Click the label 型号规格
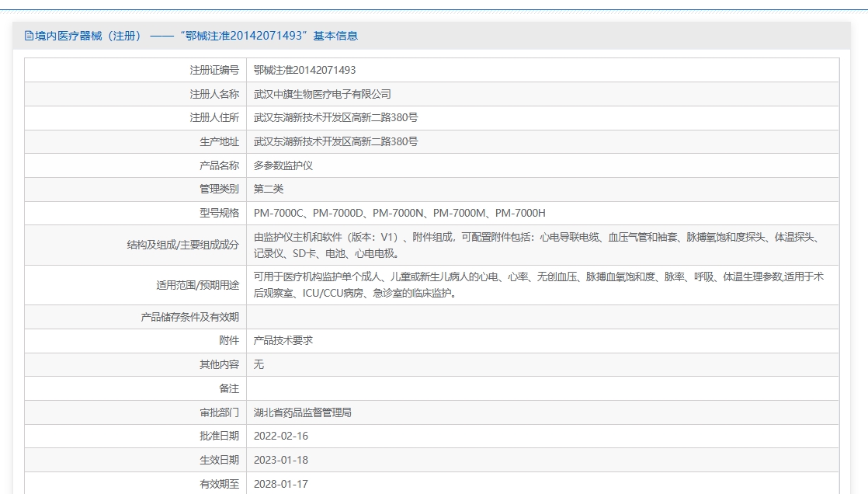The width and height of the screenshot is (868, 494). pyautogui.click(x=219, y=213)
